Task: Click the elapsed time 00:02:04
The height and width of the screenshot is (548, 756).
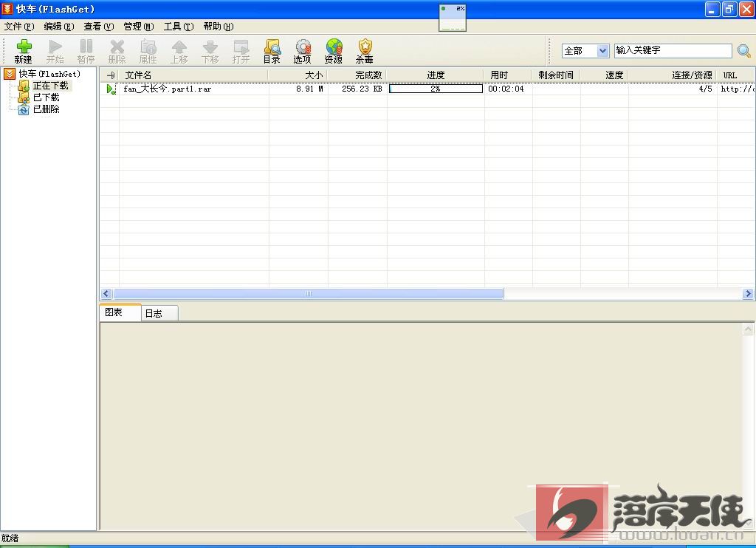Action: click(506, 89)
